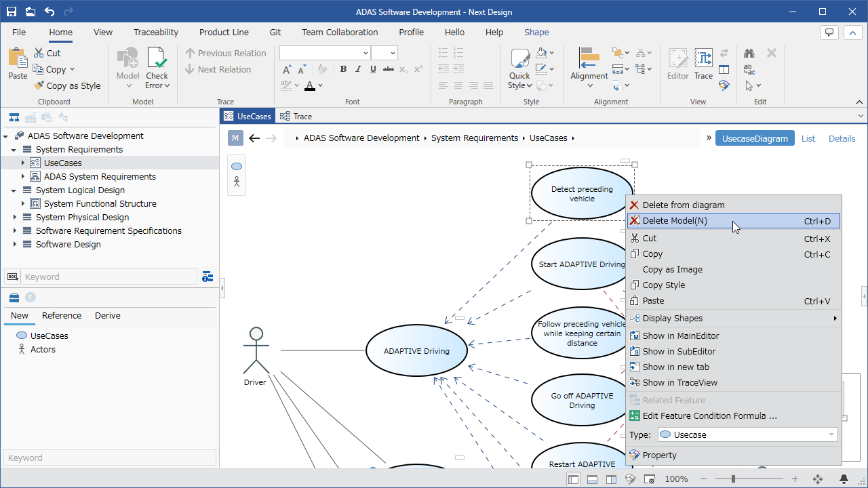The height and width of the screenshot is (488, 868).
Task: Select Copy as Image menu entry
Action: (x=734, y=269)
